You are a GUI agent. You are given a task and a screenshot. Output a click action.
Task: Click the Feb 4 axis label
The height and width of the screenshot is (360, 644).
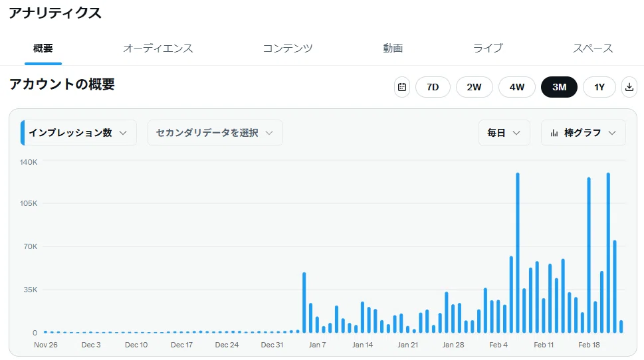(x=498, y=345)
